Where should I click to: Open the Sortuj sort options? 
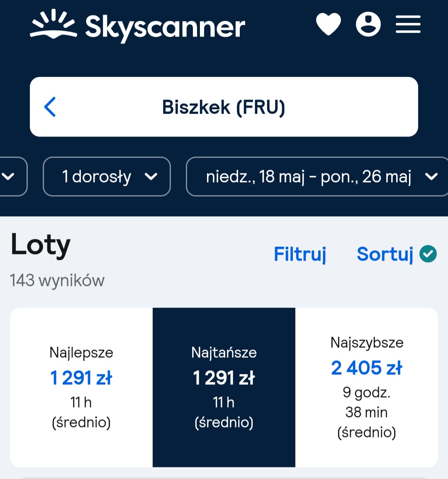click(x=385, y=254)
